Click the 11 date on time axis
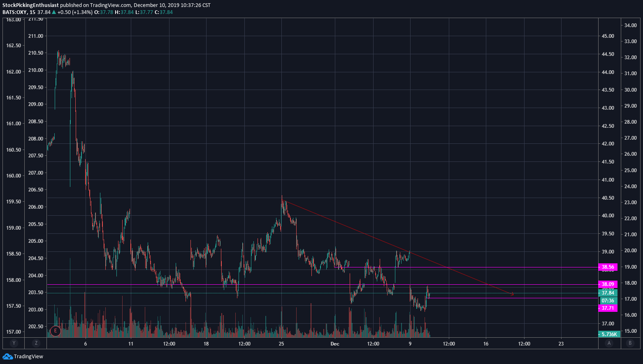 pyautogui.click(x=131, y=344)
